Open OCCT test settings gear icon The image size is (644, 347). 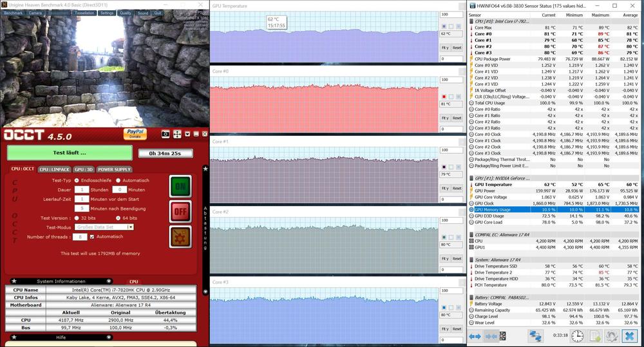pos(180,237)
